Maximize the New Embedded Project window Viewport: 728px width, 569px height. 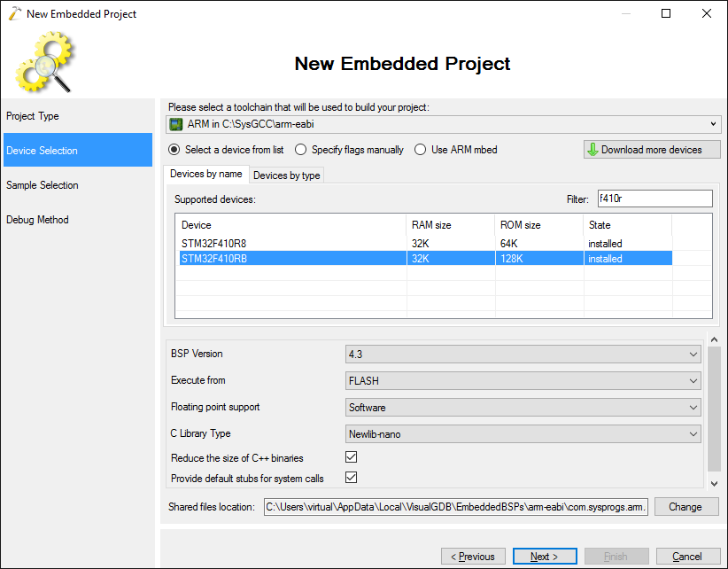point(666,13)
